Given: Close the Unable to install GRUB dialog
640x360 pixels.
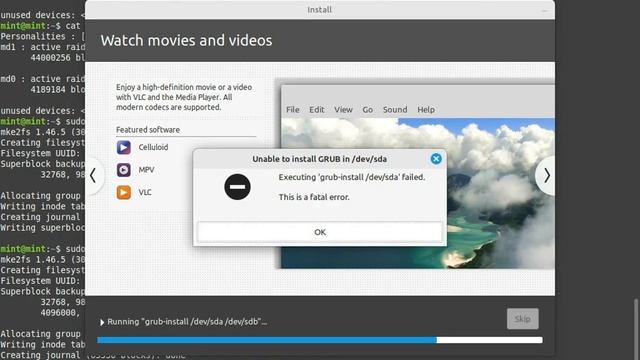Looking at the screenshot, I should [x=436, y=159].
